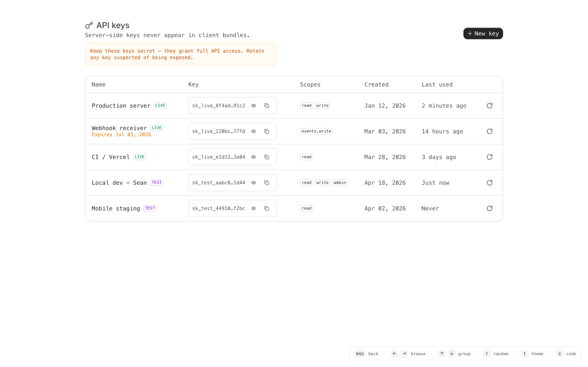Copy the Production server key

pyautogui.click(x=267, y=106)
